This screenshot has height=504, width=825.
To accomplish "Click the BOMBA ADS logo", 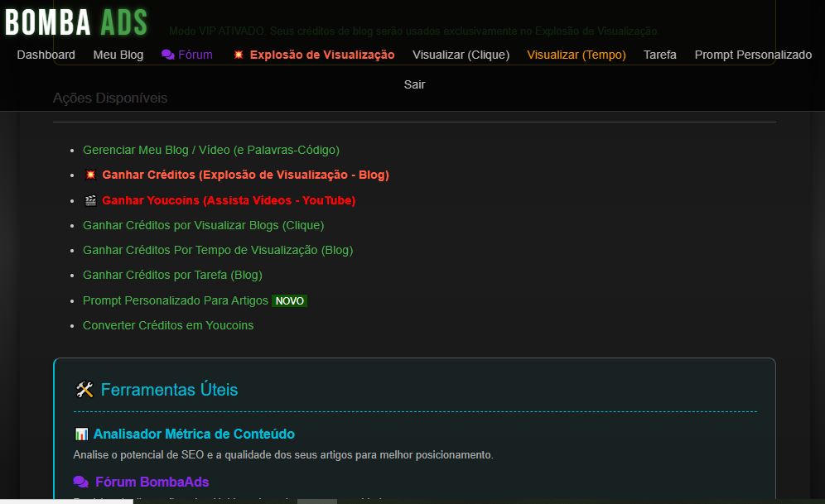I will (x=75, y=23).
